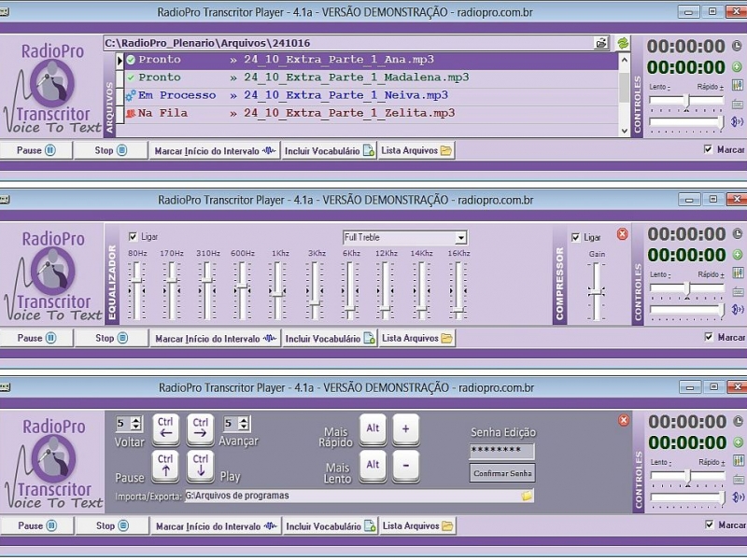Click Marcar Início do Intervalo in the file list window
Screen dimensions: 747x560
click(x=215, y=151)
